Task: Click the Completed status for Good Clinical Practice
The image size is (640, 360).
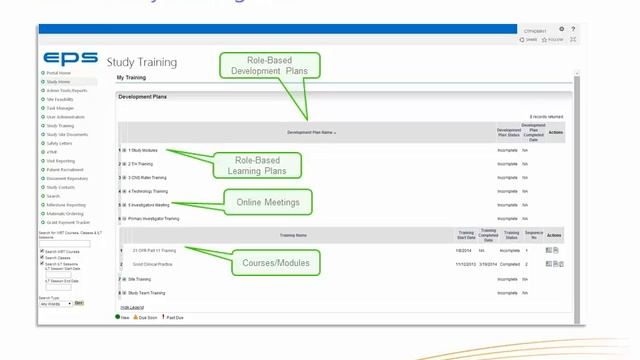Action: coord(510,264)
